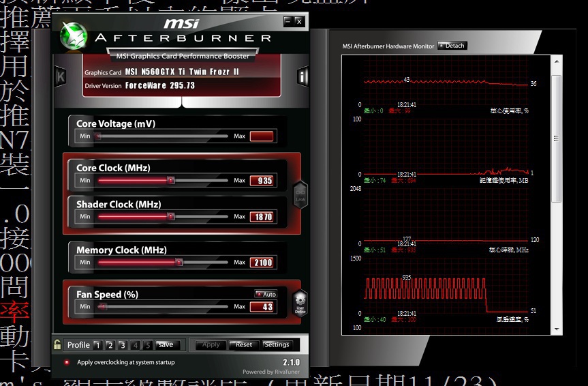
Task: Save the current profile
Action: pos(168,345)
